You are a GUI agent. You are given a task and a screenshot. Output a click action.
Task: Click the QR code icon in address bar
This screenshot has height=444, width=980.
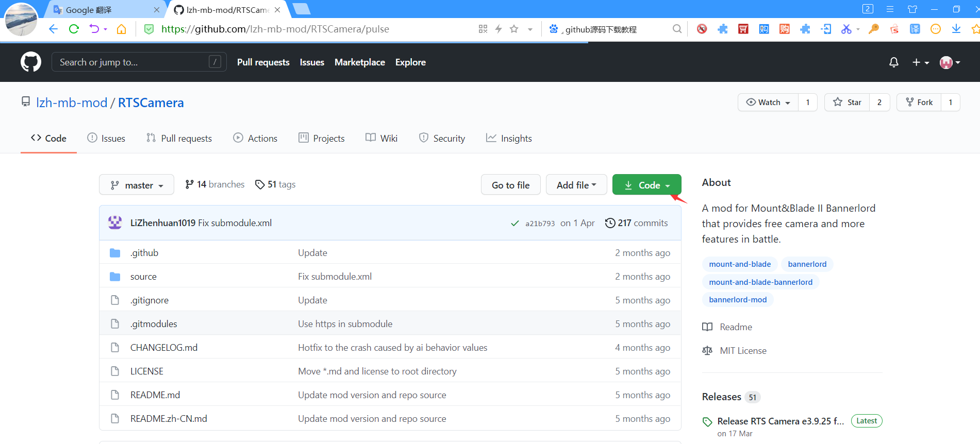[483, 29]
